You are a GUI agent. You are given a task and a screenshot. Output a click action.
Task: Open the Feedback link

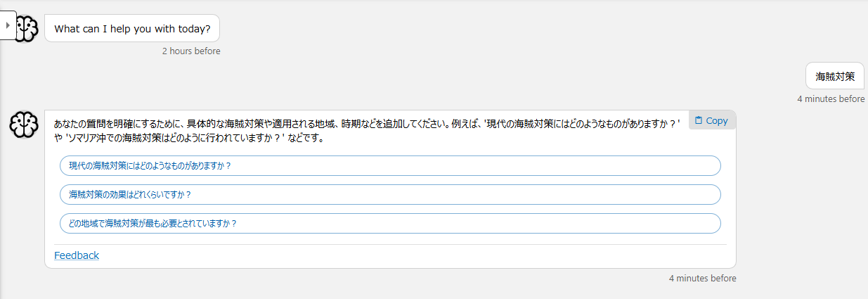77,255
